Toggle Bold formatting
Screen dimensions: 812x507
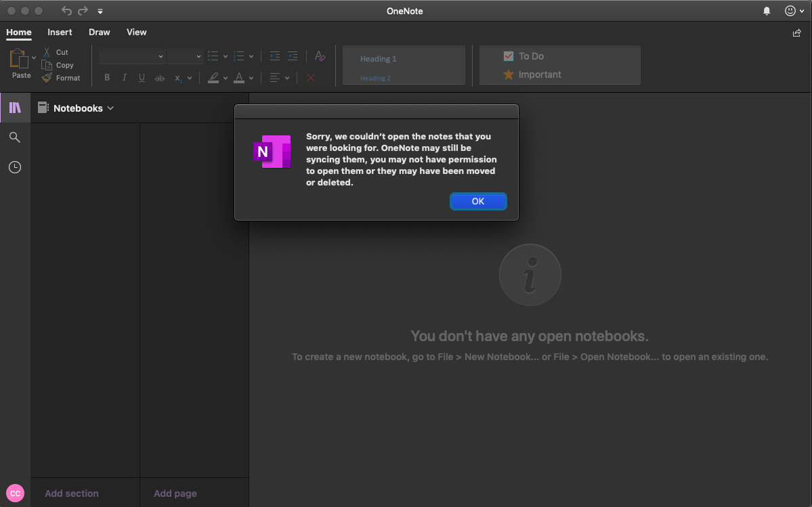coord(107,78)
